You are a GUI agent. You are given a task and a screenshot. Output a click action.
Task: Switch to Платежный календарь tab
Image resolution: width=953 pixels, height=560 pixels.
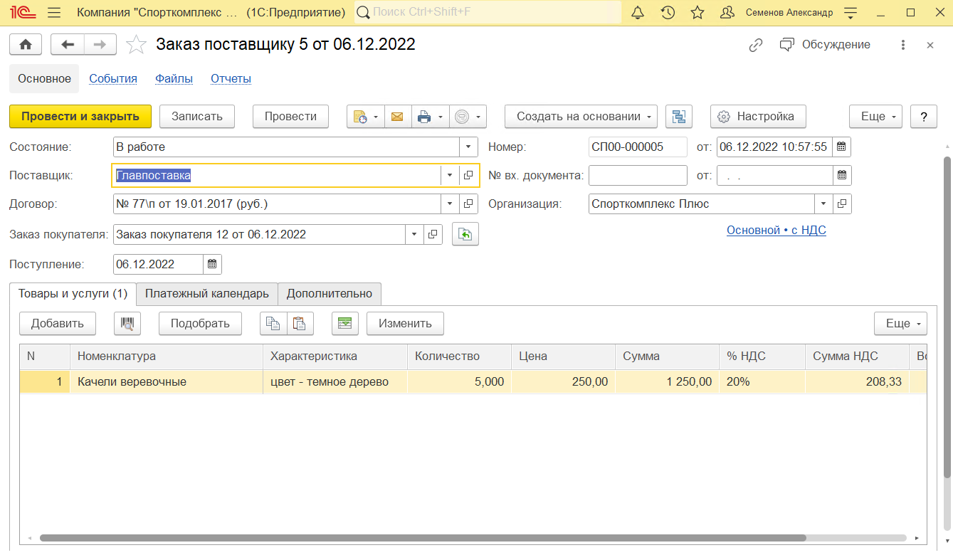(207, 293)
